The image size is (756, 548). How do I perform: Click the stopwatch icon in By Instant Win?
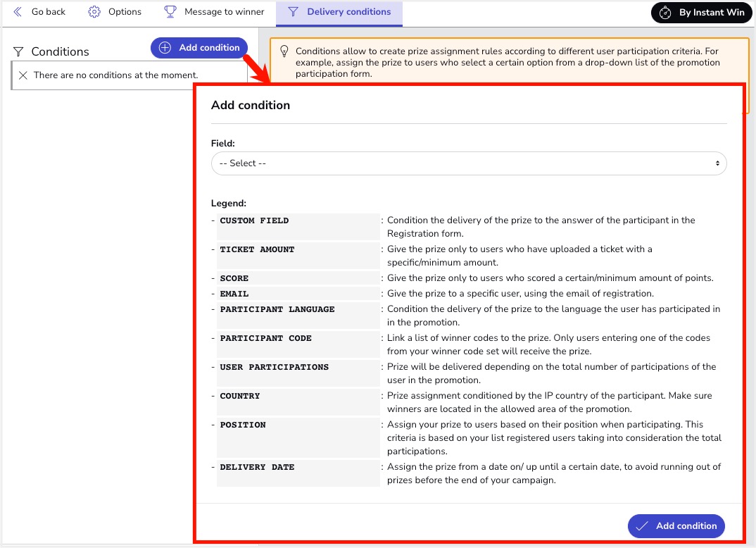coord(665,13)
